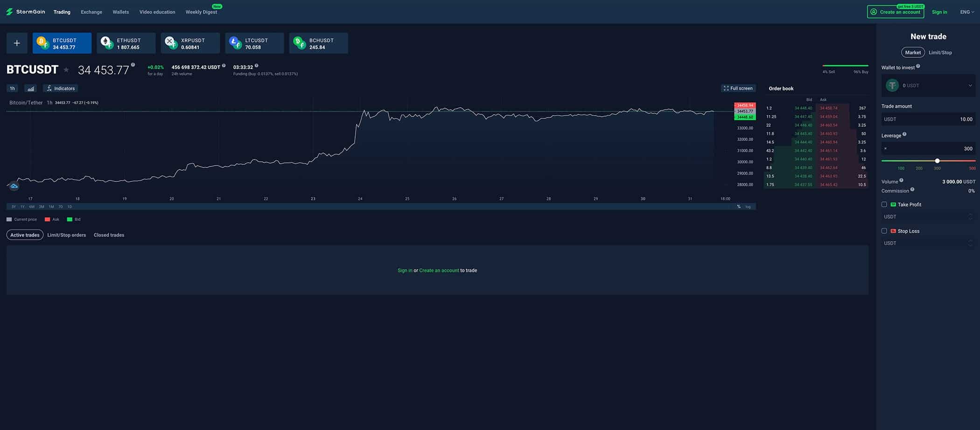Click info icon beside Volume label
This screenshot has height=430, width=980.
click(901, 180)
